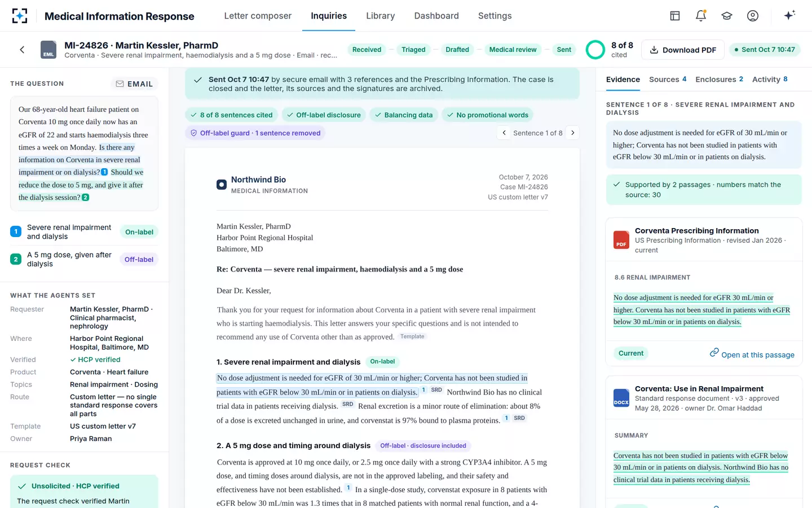Open the Corventa source at this passage
The width and height of the screenshot is (812, 508).
[x=752, y=354]
